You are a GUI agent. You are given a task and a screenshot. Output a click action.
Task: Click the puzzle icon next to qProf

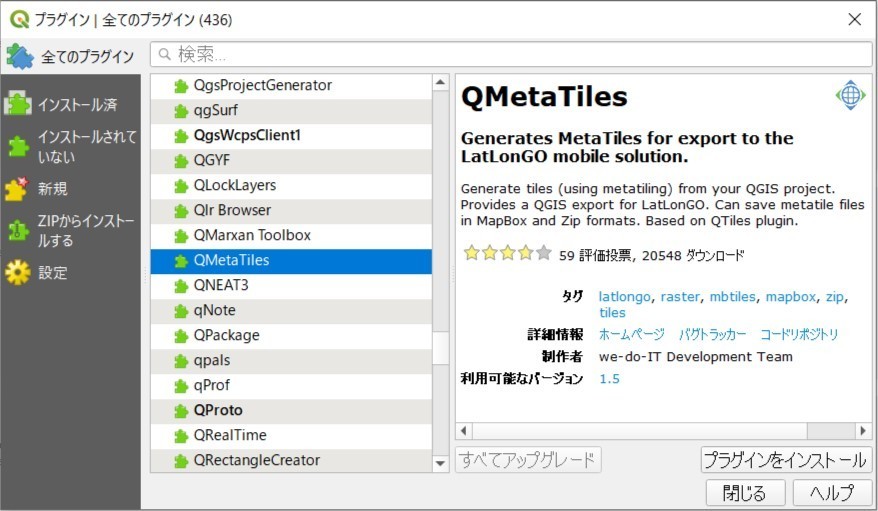180,386
